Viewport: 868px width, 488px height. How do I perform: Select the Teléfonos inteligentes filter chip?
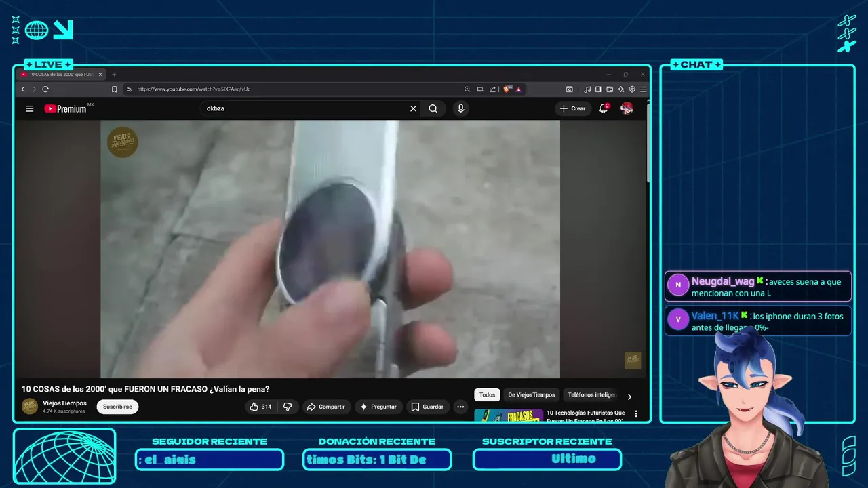[592, 394]
